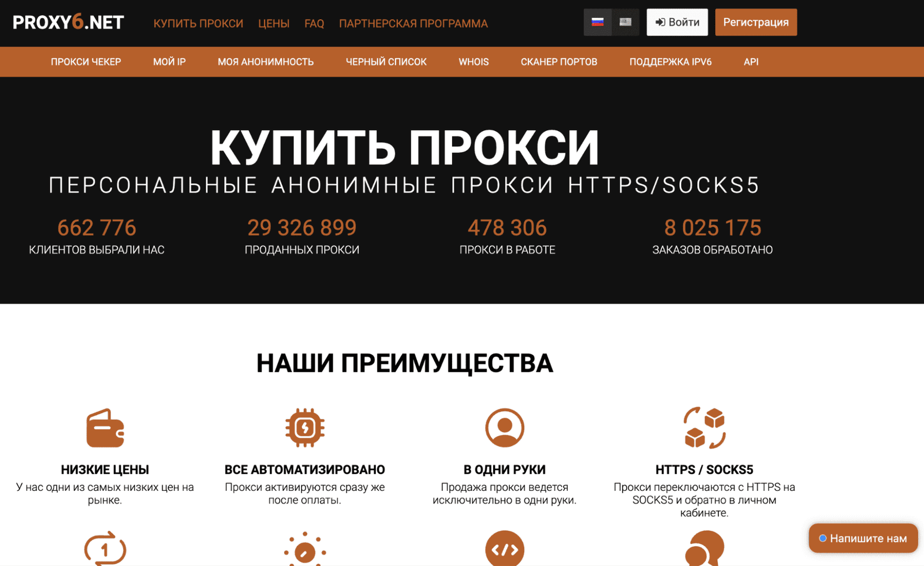Go to the FAQ page

coord(314,24)
